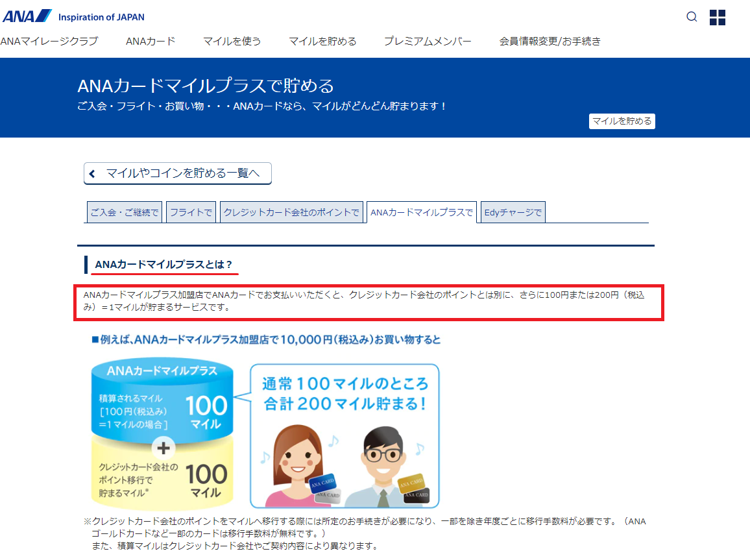This screenshot has height=560, width=750.
Task: Open the grid menu icon
Action: (718, 18)
